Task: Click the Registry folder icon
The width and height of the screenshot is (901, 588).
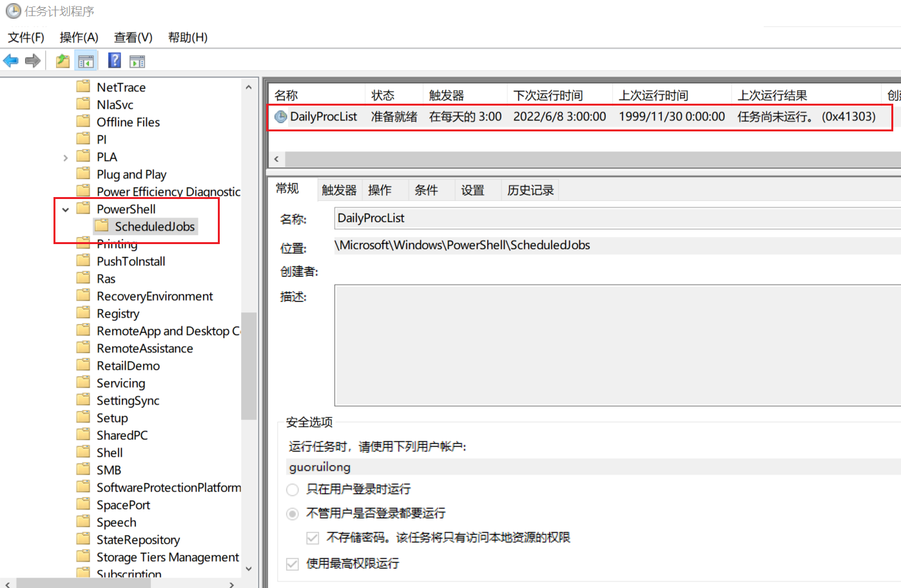Action: 83,312
